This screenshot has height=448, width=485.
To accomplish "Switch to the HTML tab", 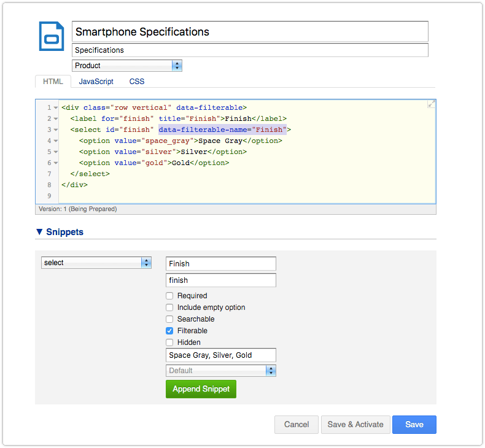I will tap(53, 81).
